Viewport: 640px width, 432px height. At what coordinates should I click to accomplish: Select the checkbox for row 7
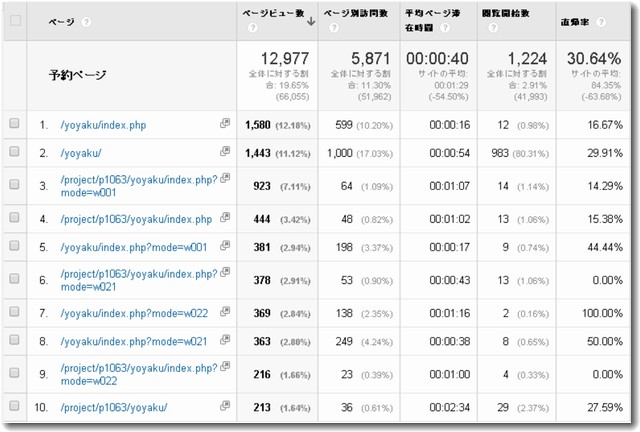pos(14,314)
